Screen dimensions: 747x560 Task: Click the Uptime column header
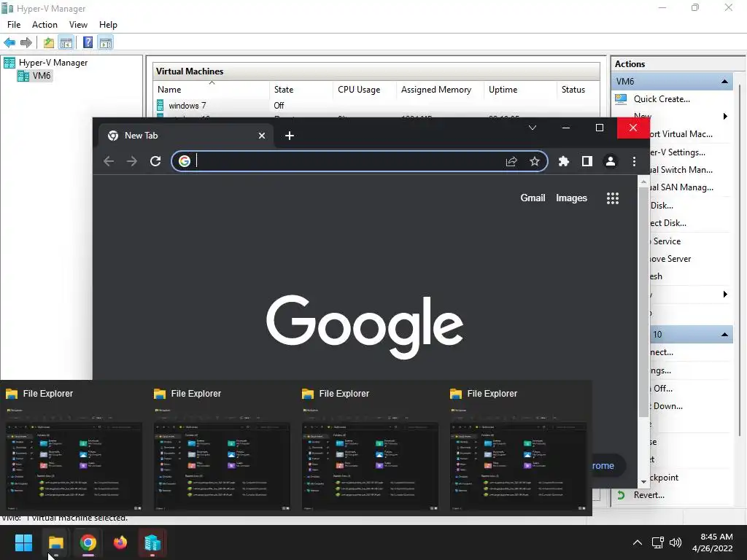(x=519, y=90)
